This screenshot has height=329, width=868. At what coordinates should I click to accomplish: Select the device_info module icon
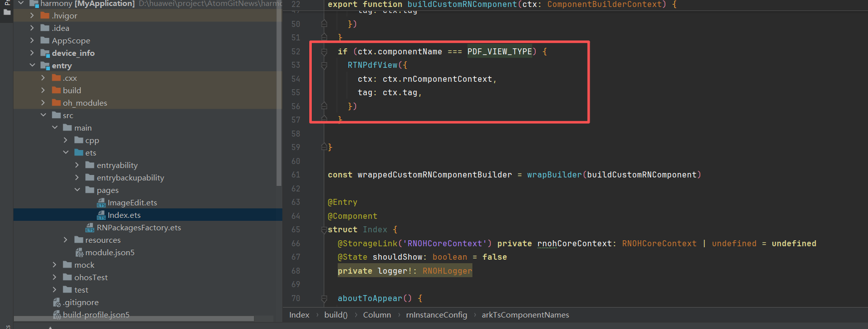[x=45, y=53]
